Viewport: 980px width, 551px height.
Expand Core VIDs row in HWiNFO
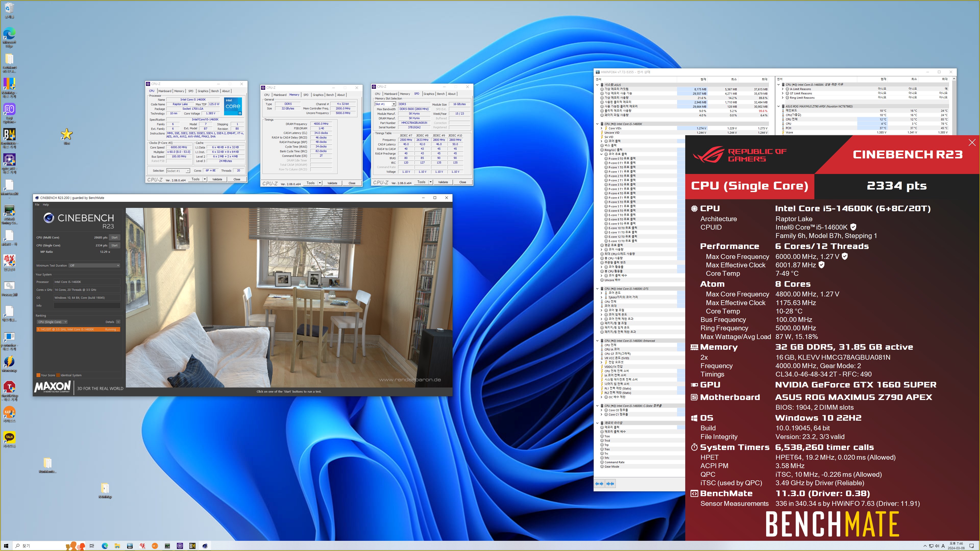(x=602, y=128)
